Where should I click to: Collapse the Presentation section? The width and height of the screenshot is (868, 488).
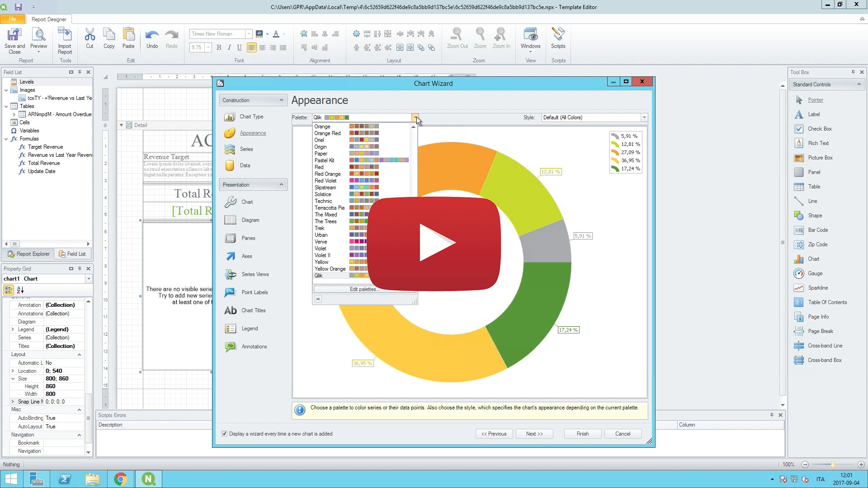tap(281, 185)
